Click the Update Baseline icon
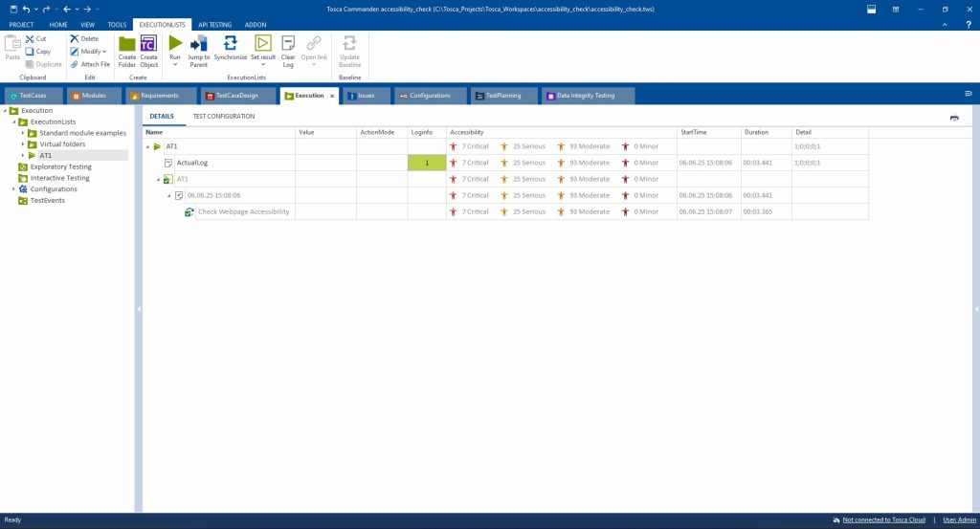This screenshot has height=529, width=980. (x=349, y=43)
